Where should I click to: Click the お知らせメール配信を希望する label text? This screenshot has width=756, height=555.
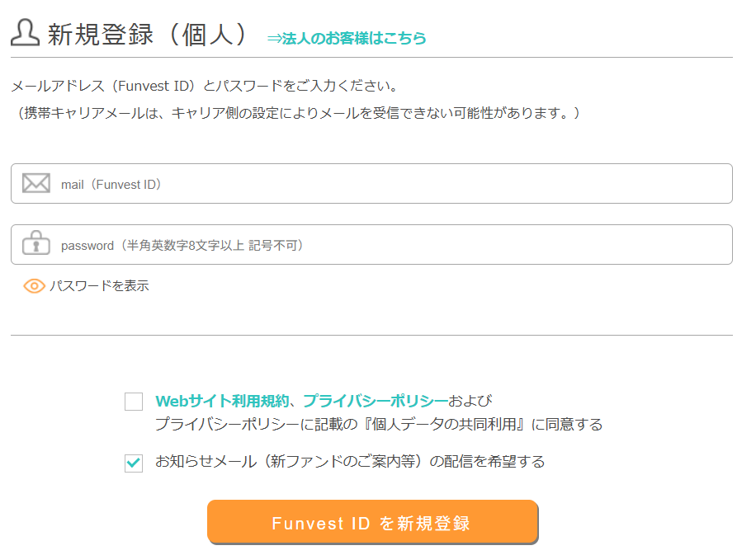click(350, 462)
